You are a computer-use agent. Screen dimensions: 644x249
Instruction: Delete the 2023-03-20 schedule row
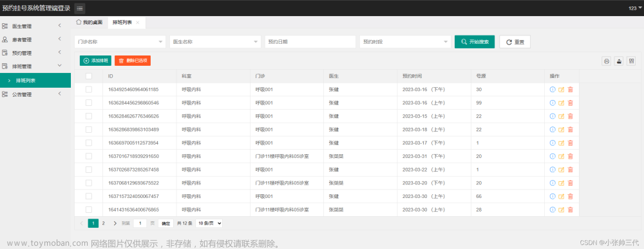click(570, 183)
